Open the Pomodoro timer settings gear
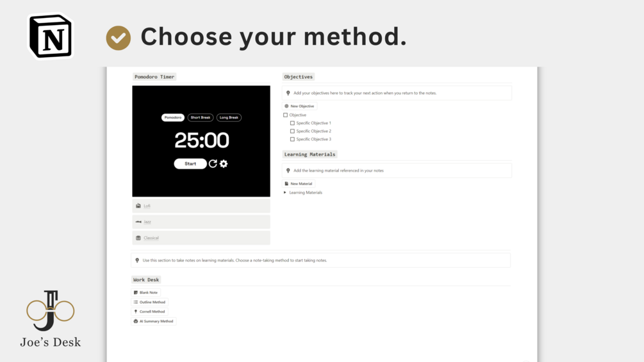644x362 pixels. click(x=224, y=164)
